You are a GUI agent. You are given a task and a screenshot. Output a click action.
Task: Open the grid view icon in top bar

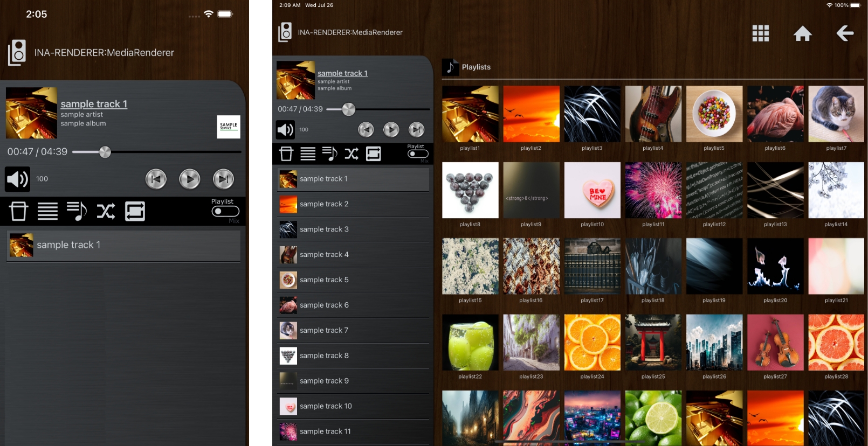(760, 33)
